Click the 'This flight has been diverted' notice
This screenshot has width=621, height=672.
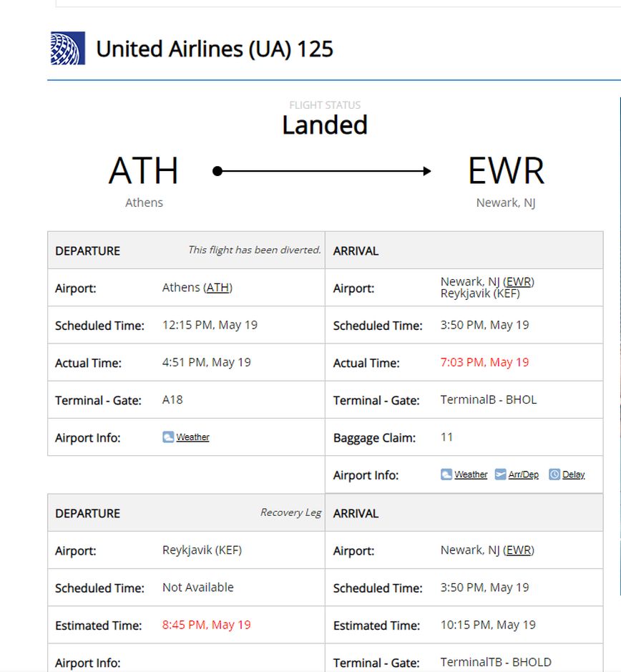click(x=254, y=250)
